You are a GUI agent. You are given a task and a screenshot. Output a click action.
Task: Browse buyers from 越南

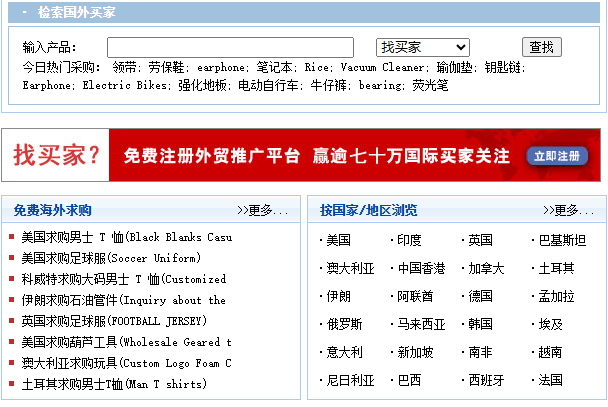click(x=551, y=352)
